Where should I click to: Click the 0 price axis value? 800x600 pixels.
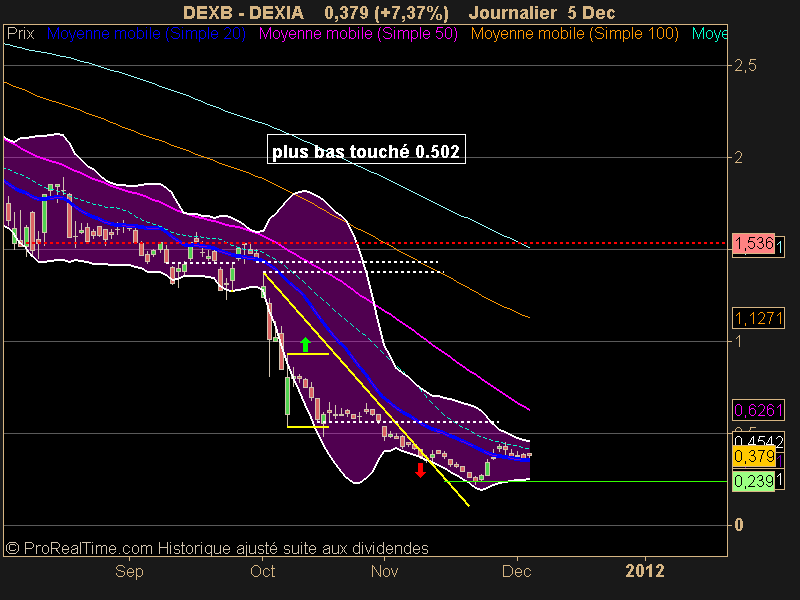click(738, 525)
